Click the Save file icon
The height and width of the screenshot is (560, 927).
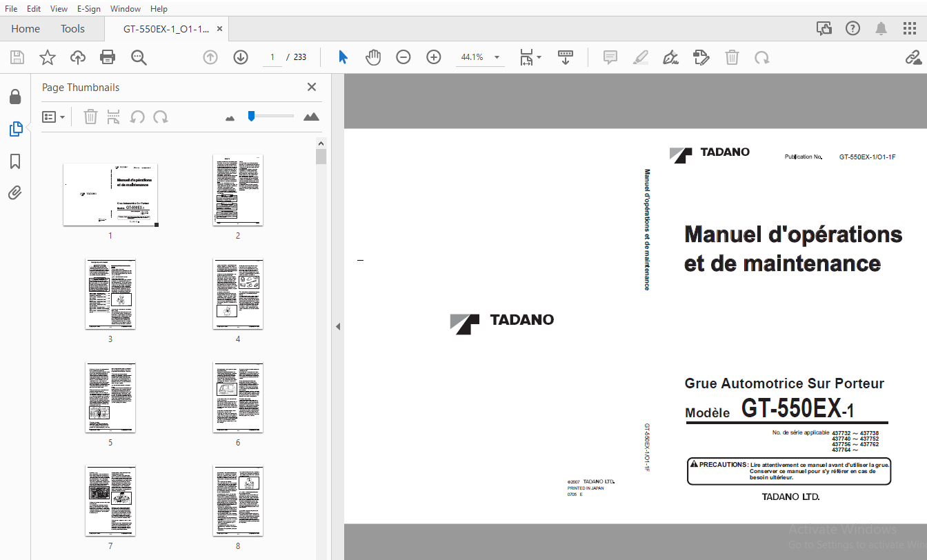pyautogui.click(x=17, y=57)
